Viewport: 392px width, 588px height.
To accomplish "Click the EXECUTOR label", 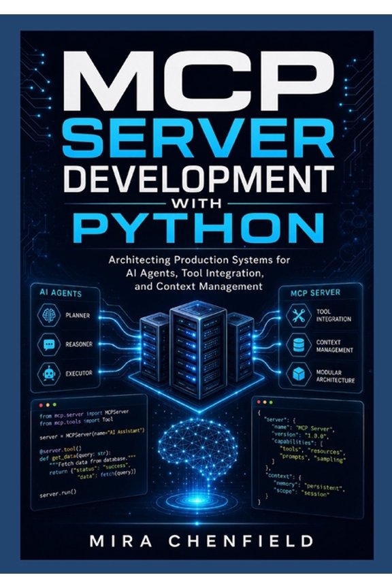I will (x=79, y=374).
